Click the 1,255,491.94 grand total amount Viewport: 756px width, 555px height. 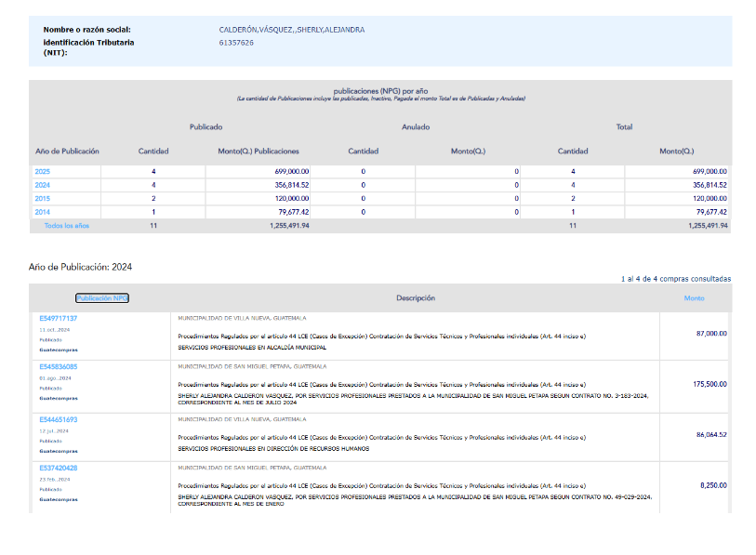tap(708, 226)
